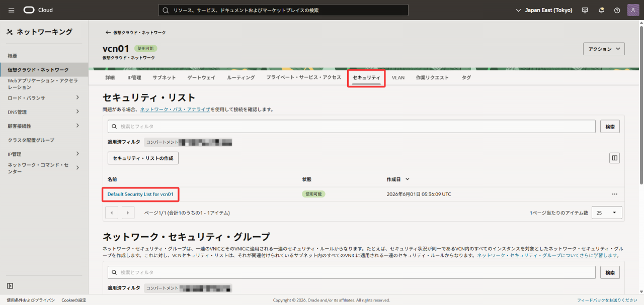Click the 使用条件およびプライバシ footer link

coord(31,300)
